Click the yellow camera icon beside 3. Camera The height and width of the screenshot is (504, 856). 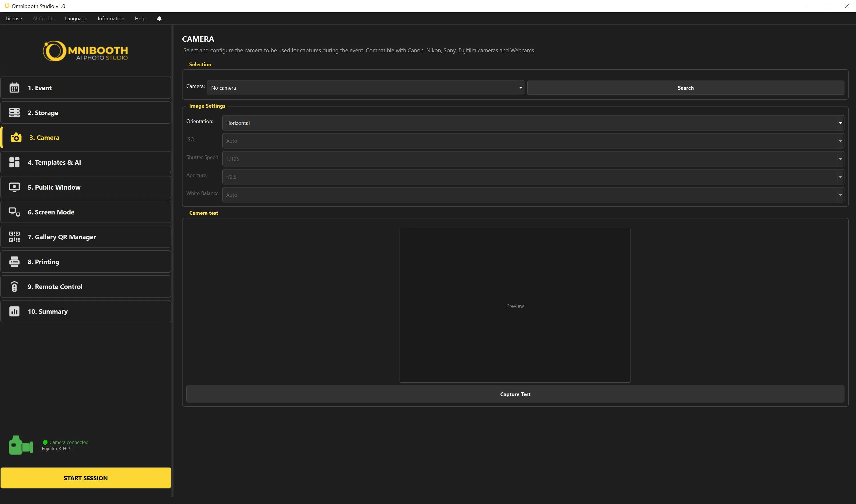pos(16,138)
